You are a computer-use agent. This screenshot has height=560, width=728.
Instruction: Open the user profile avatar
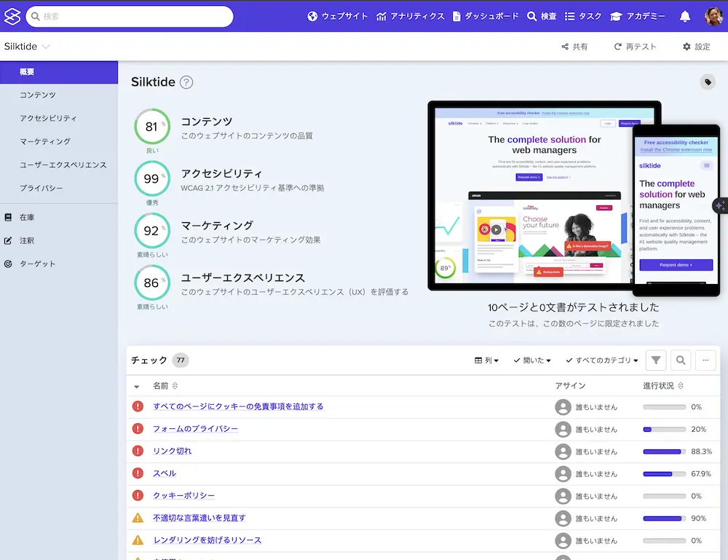pos(713,16)
